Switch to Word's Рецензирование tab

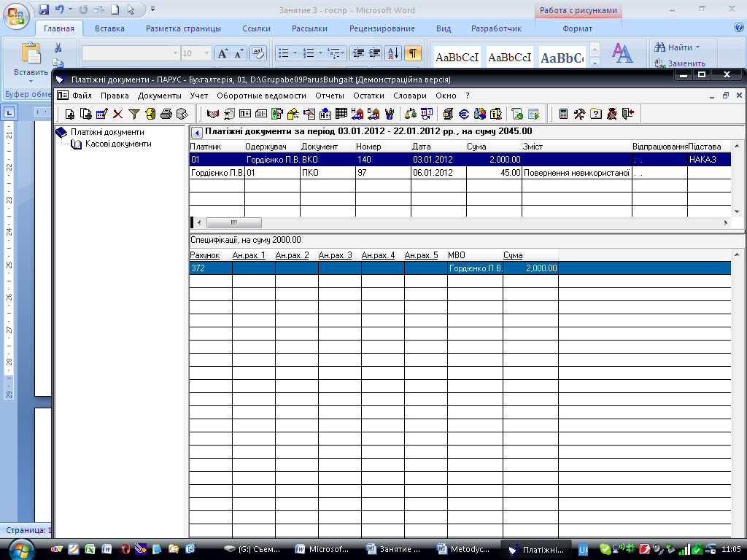point(382,28)
